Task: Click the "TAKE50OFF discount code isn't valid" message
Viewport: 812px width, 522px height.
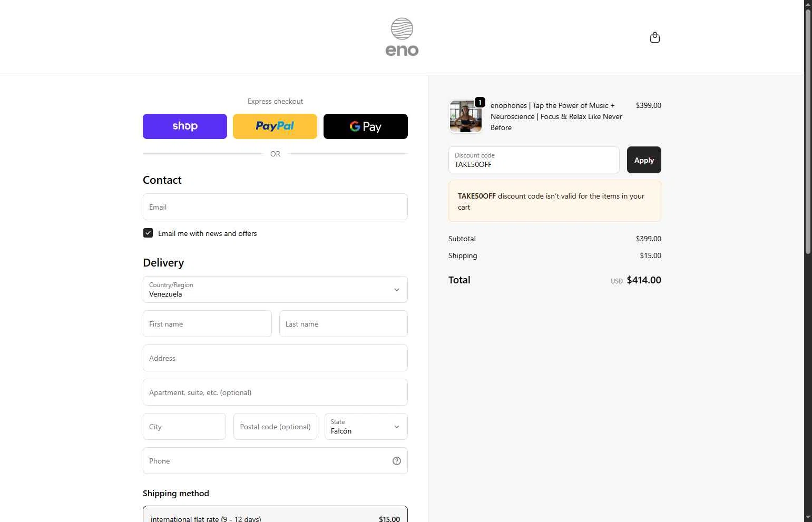Action: 555,201
